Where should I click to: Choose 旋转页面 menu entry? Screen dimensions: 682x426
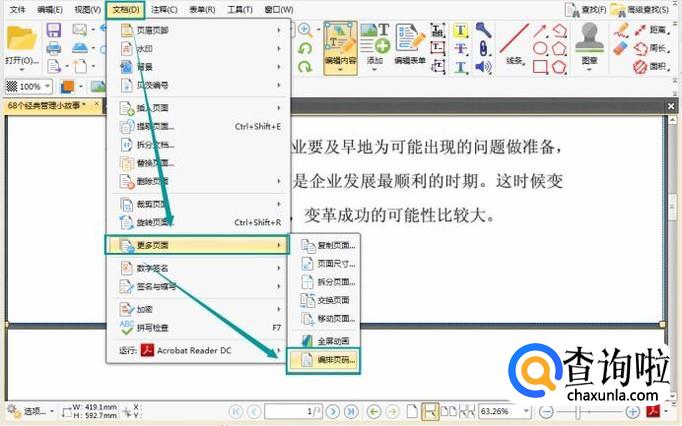click(198, 222)
